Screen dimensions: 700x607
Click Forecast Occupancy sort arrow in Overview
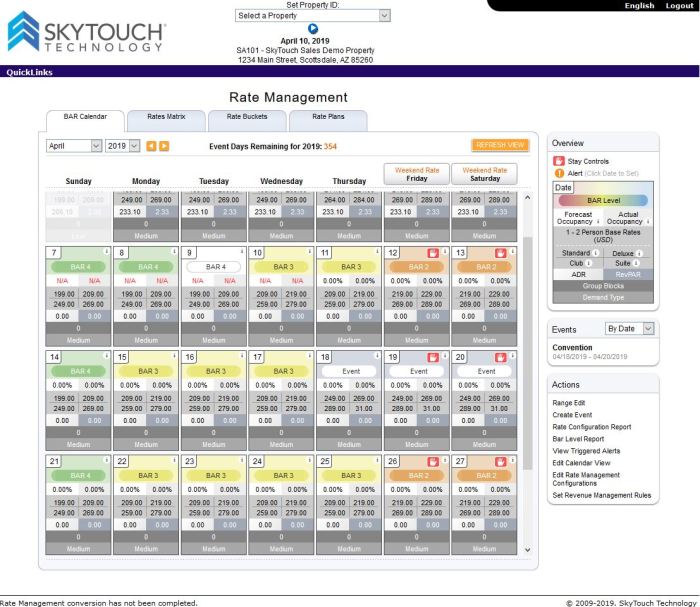(598, 221)
